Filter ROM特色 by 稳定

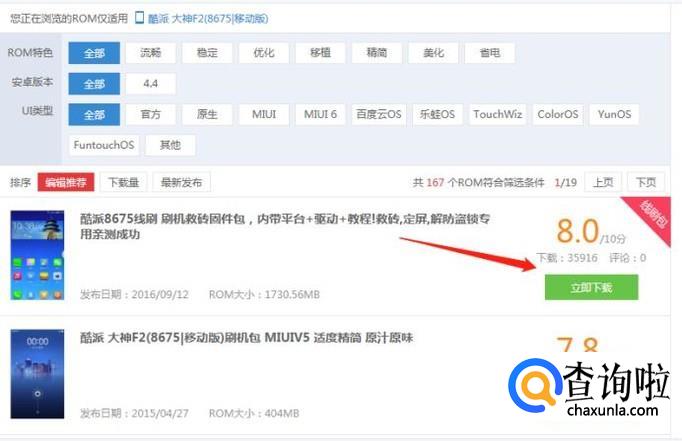coord(207,53)
